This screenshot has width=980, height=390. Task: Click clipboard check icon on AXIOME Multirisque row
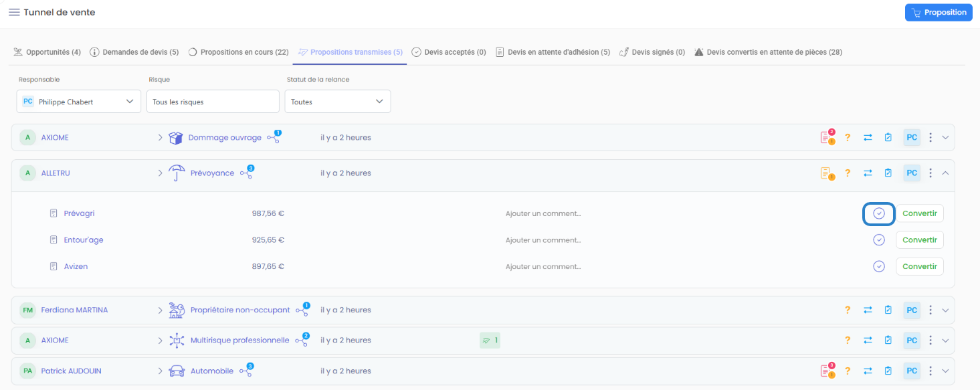[x=888, y=340]
